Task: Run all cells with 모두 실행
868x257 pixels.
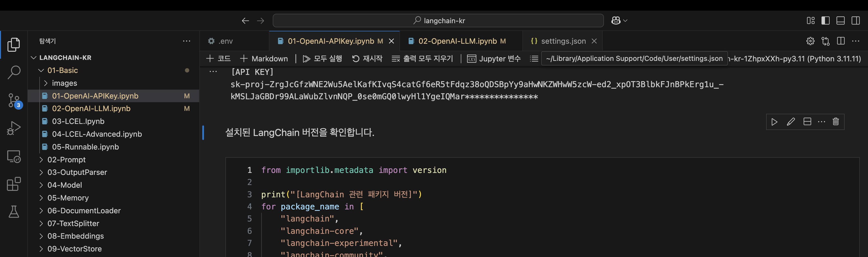Action: tap(322, 59)
